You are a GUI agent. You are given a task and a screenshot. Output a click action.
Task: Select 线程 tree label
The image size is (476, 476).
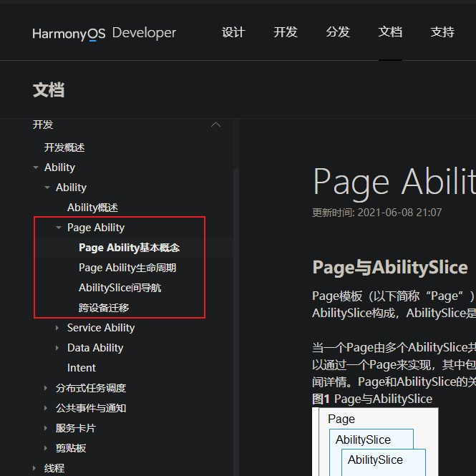[54, 468]
